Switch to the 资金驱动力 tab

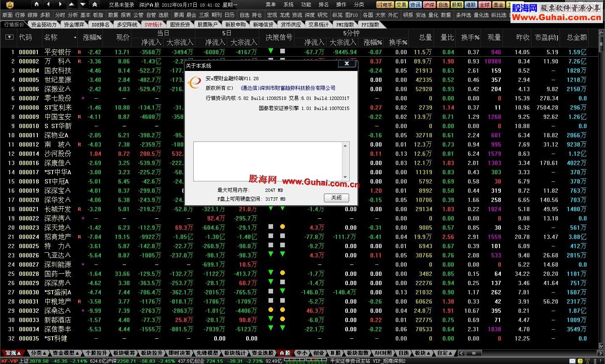[44, 24]
